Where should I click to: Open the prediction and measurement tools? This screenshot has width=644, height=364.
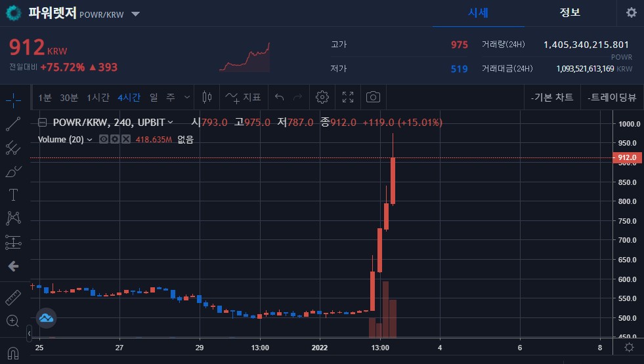(13, 242)
